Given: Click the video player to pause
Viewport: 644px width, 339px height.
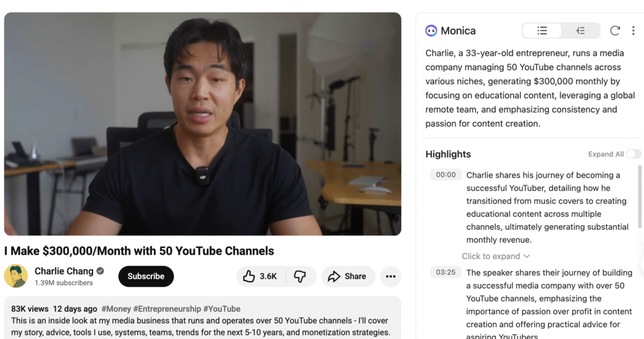Looking at the screenshot, I should tap(203, 124).
